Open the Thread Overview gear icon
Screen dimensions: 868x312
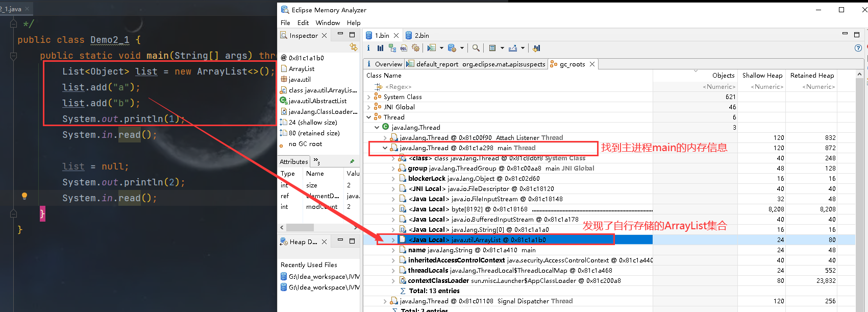tap(415, 48)
